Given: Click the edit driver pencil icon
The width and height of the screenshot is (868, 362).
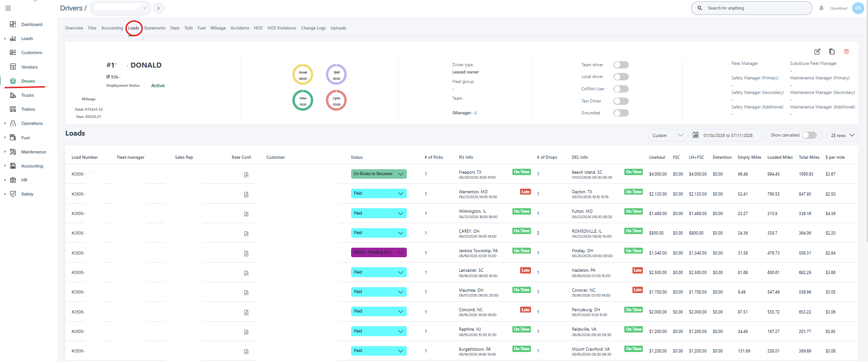Looking at the screenshot, I should coord(817,52).
